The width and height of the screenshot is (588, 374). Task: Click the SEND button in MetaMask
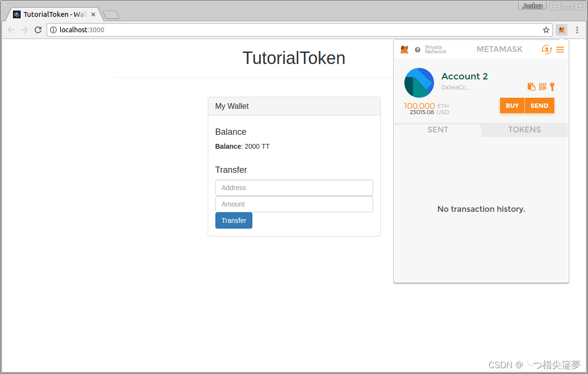[x=539, y=106]
